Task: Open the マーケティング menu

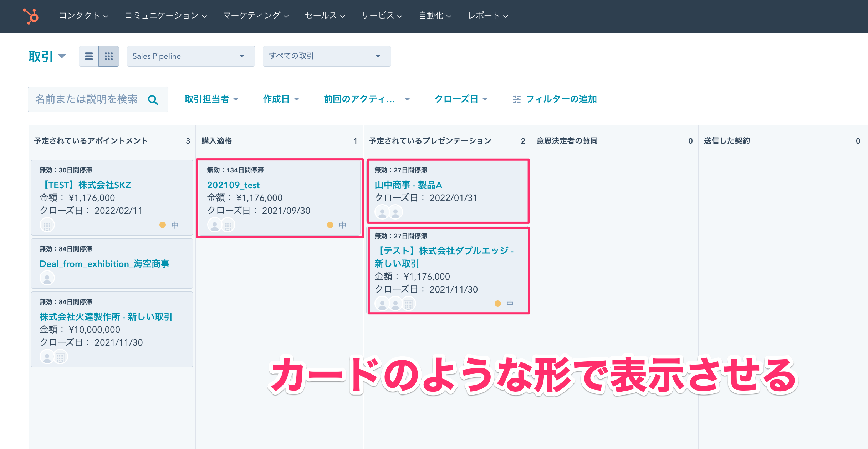Action: (x=256, y=16)
